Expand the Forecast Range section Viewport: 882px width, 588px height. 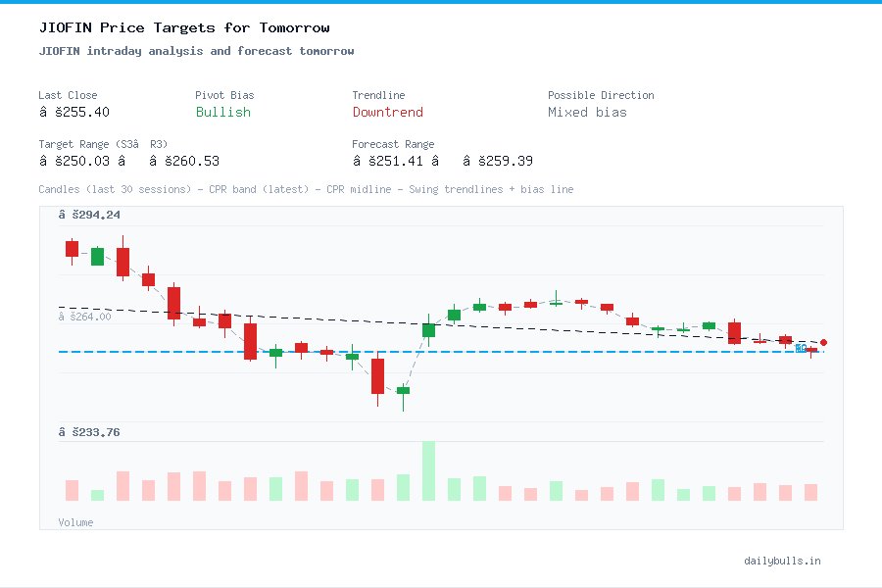(x=394, y=144)
